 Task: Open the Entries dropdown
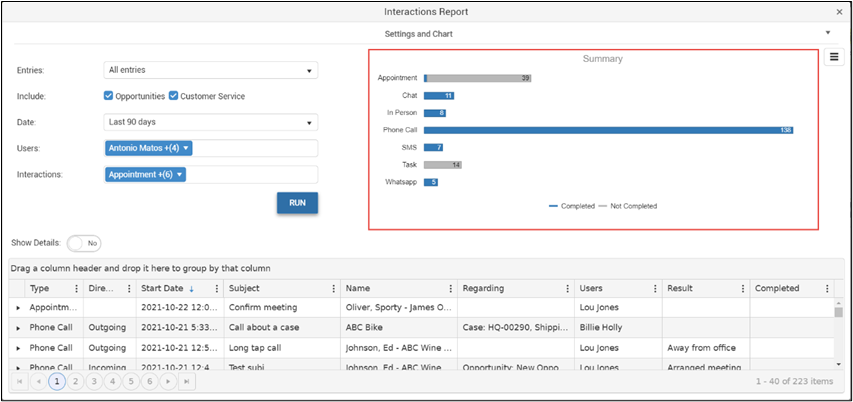click(x=211, y=70)
